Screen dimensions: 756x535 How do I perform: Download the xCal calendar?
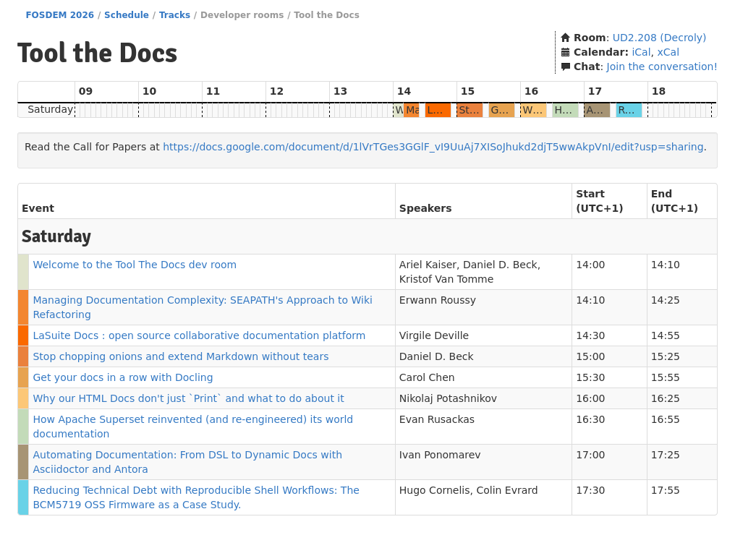point(668,52)
